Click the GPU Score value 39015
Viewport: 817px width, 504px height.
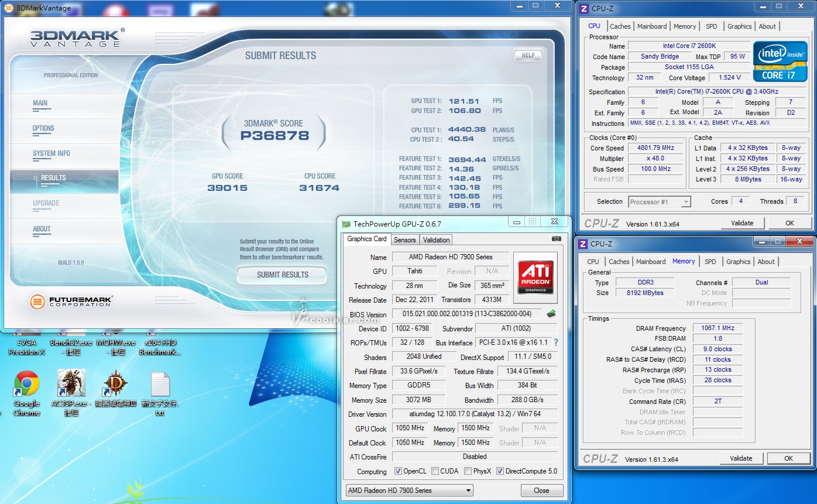(227, 188)
